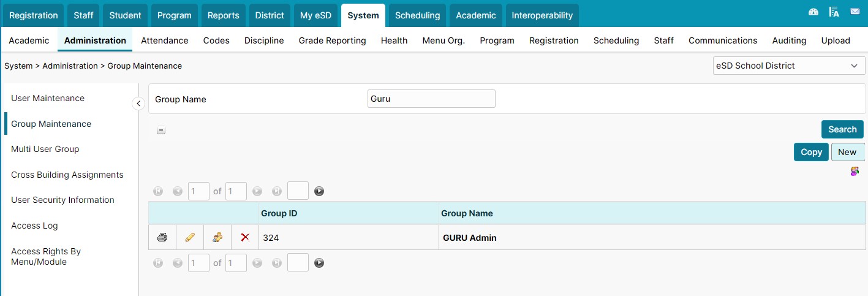
Task: Click the colorful users icon below New
Action: click(x=855, y=172)
